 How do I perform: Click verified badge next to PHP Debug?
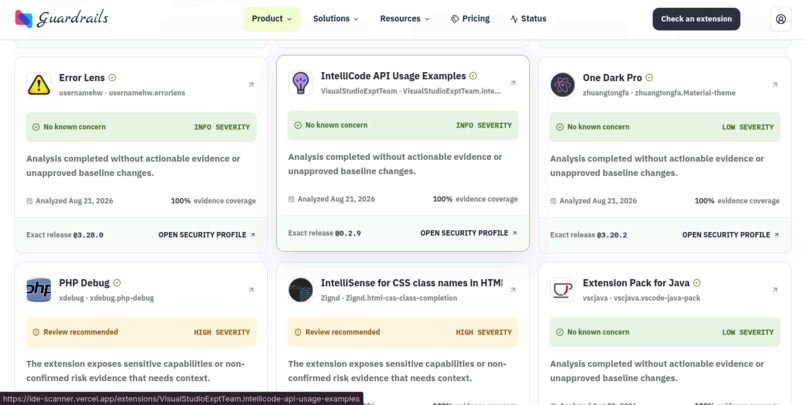(117, 283)
